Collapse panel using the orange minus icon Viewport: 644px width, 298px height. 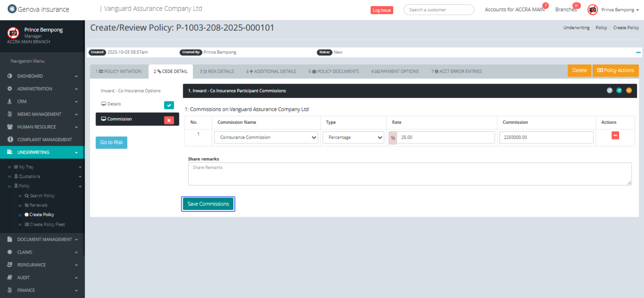pos(629,90)
